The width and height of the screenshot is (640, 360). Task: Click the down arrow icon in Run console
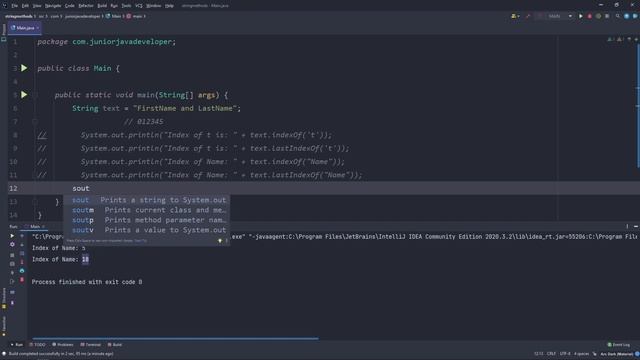pos(22,244)
